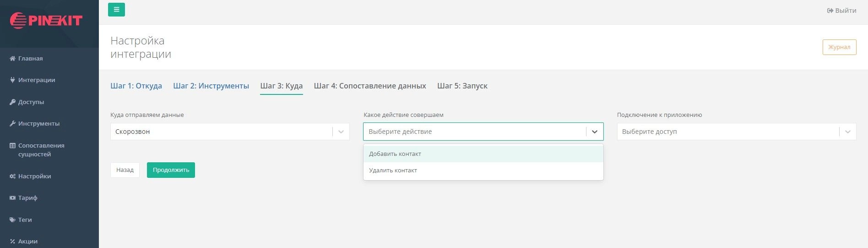Click the tags icon beside Теги
Screen dimensions: 868x248
point(12,220)
